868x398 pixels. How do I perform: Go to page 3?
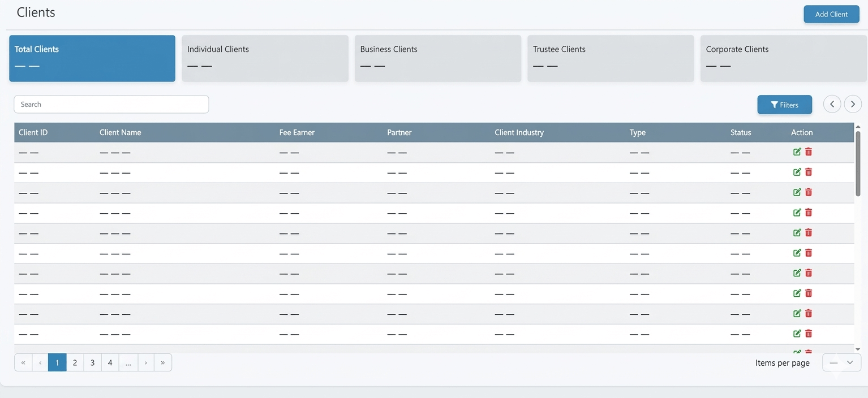pyautogui.click(x=92, y=362)
